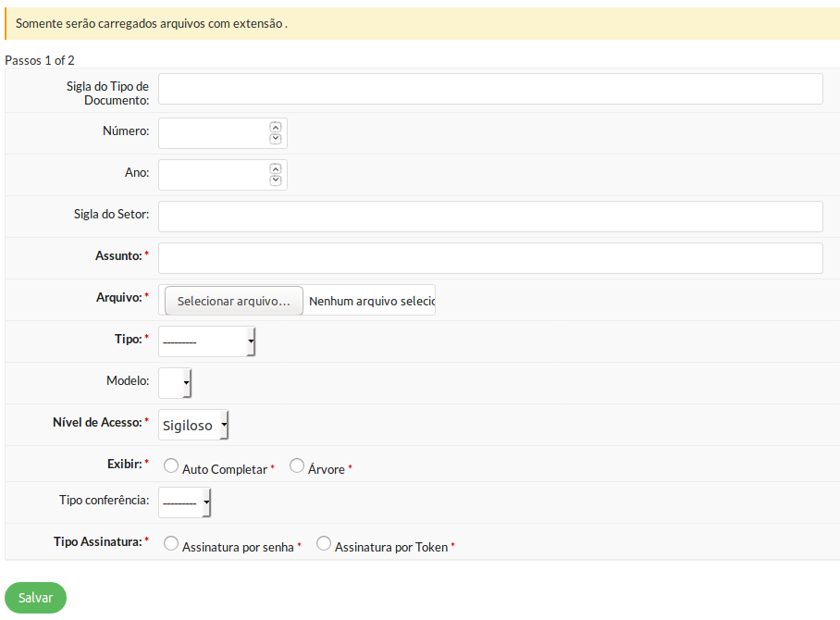Click the 'Somente serão carregados arquivos' notice text
The height and width of the screenshot is (620, 840).
click(152, 23)
